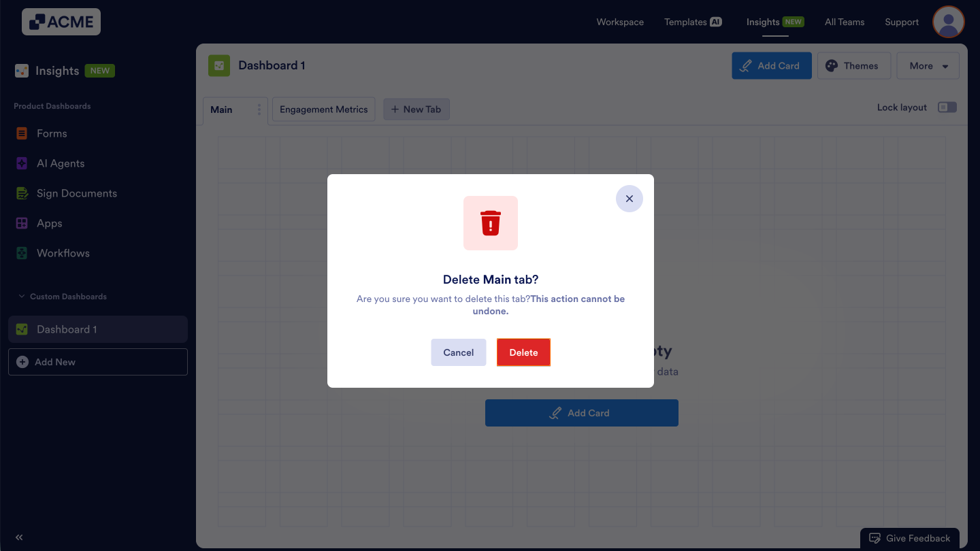Viewport: 980px width, 551px height.
Task: Click the ACME logo
Action: 61,21
